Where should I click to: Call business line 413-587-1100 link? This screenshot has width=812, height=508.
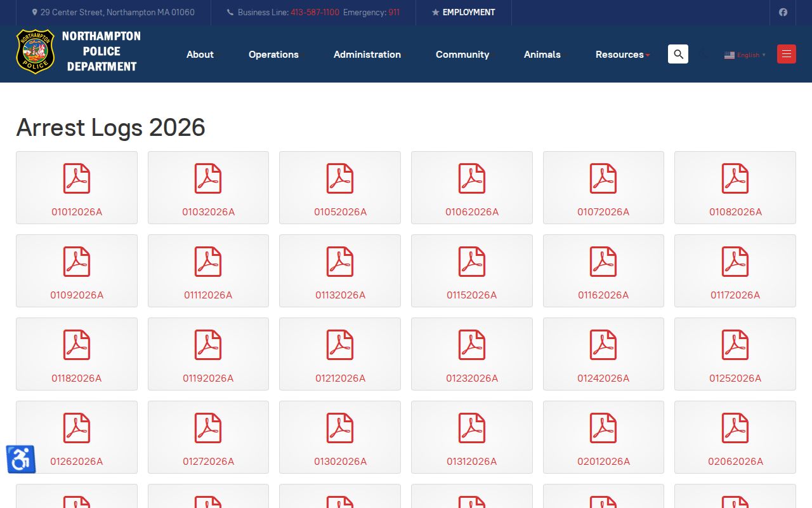pyautogui.click(x=315, y=12)
